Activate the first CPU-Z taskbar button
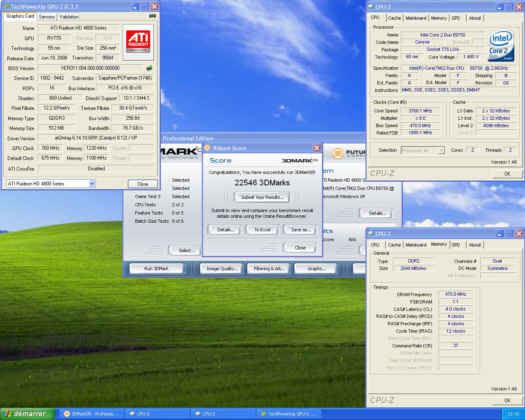This screenshot has width=525, height=420. click(157, 414)
